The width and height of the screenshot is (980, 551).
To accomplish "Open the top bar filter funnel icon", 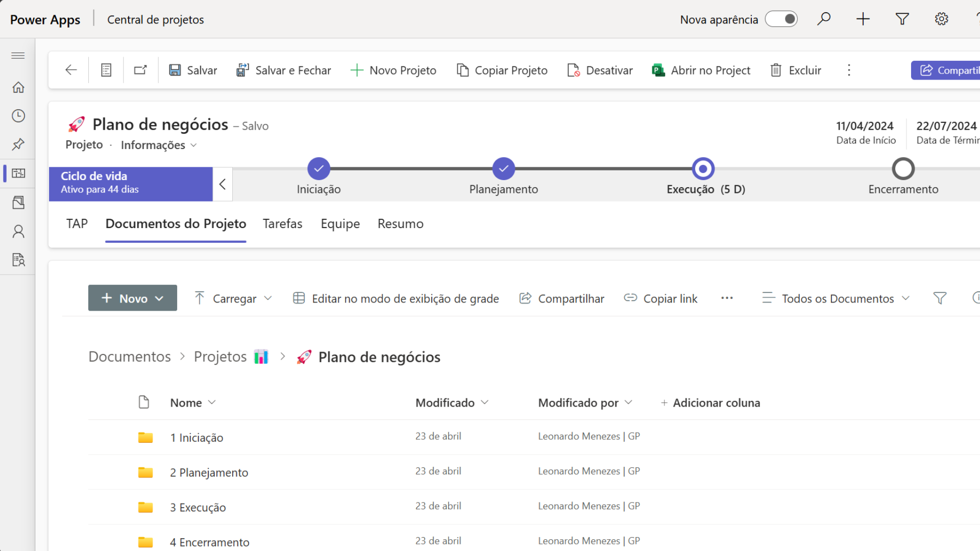I will pyautogui.click(x=902, y=19).
